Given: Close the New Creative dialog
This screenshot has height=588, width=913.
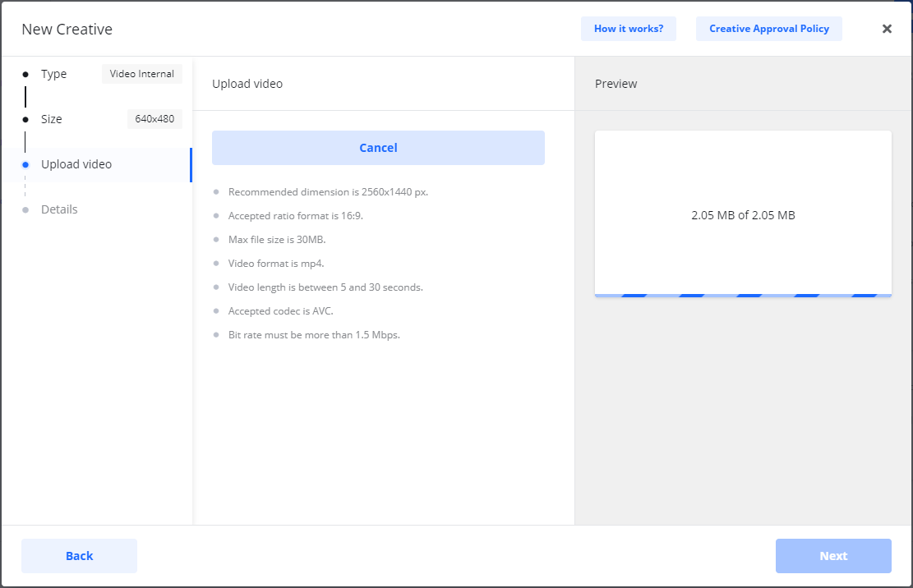Looking at the screenshot, I should pos(887,29).
